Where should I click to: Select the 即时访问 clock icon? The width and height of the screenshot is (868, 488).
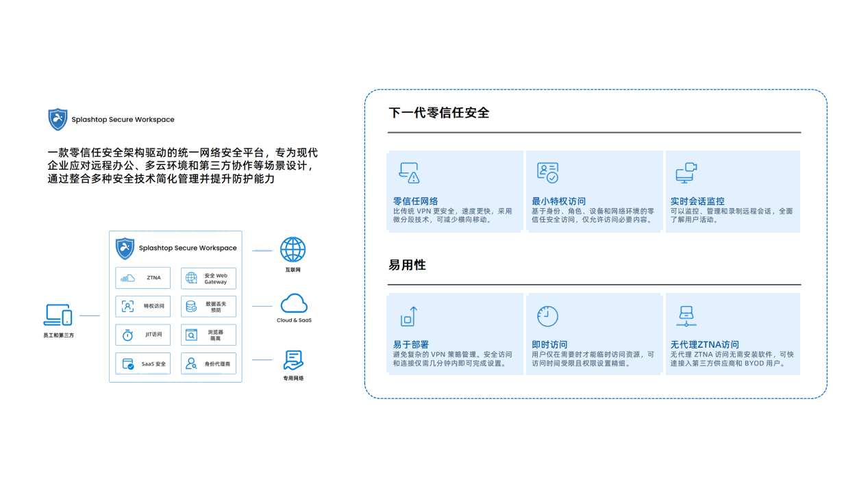pos(547,316)
